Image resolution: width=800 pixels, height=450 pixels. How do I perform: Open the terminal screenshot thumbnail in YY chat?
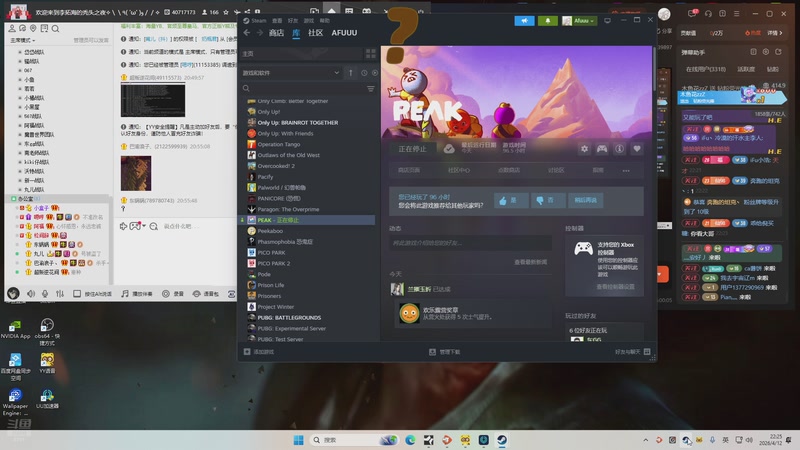tap(153, 100)
